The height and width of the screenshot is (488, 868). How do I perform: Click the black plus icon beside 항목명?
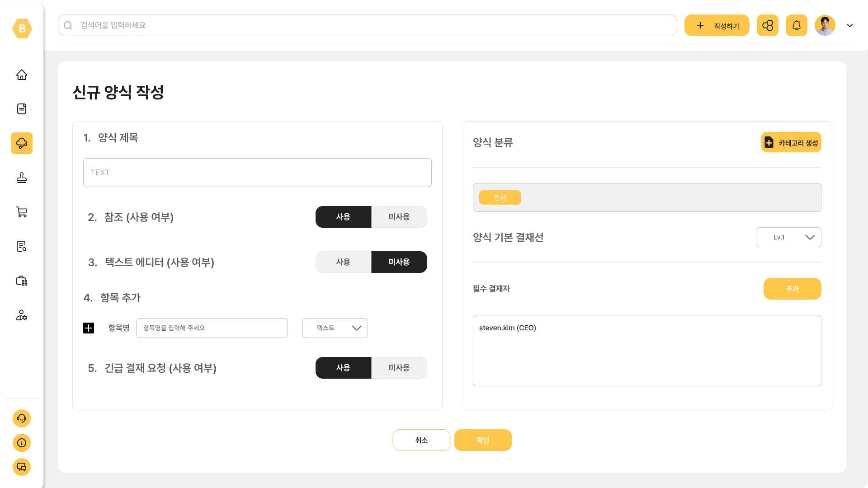tap(89, 328)
